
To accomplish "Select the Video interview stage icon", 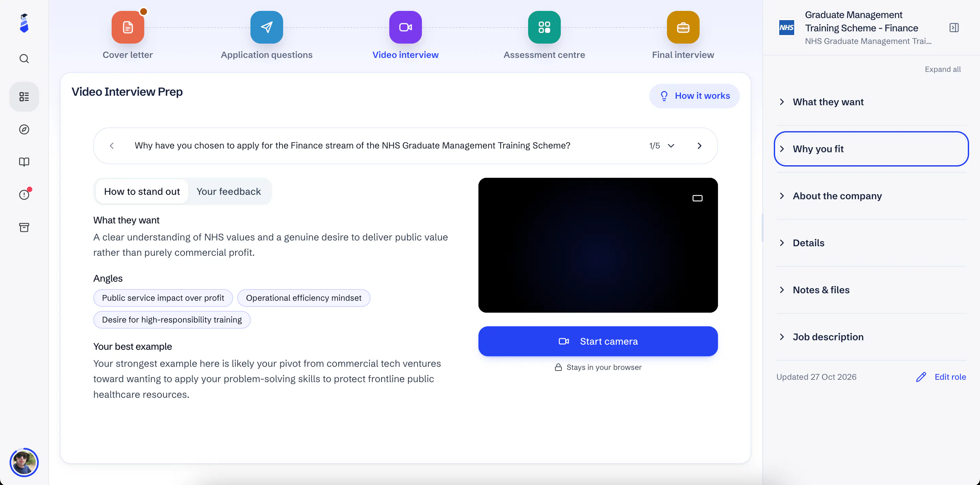I will coord(406,27).
